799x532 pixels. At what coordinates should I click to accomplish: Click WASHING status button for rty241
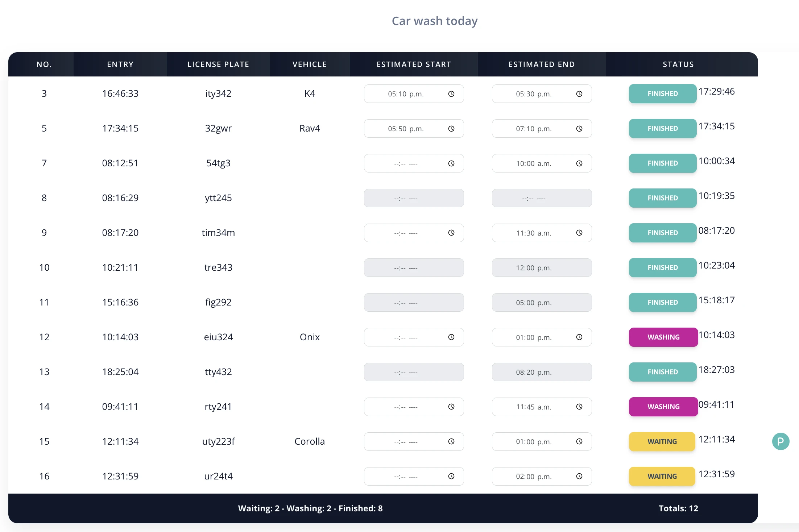pyautogui.click(x=663, y=407)
